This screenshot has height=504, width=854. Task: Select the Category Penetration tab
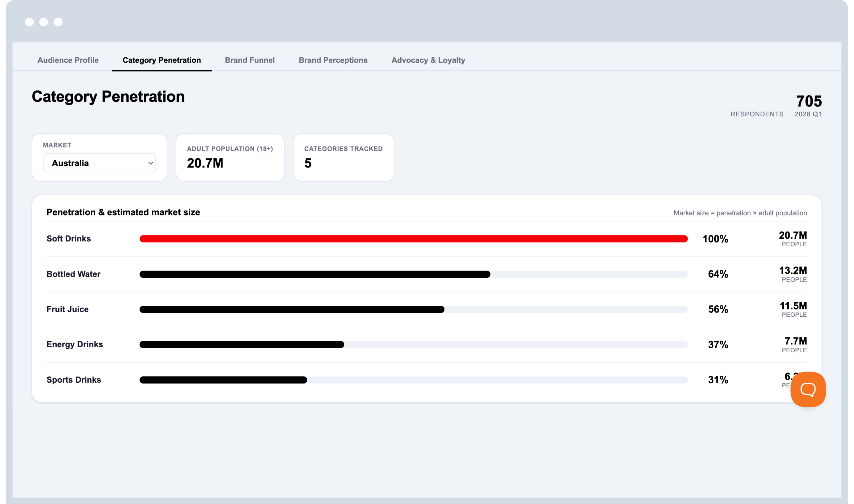162,60
